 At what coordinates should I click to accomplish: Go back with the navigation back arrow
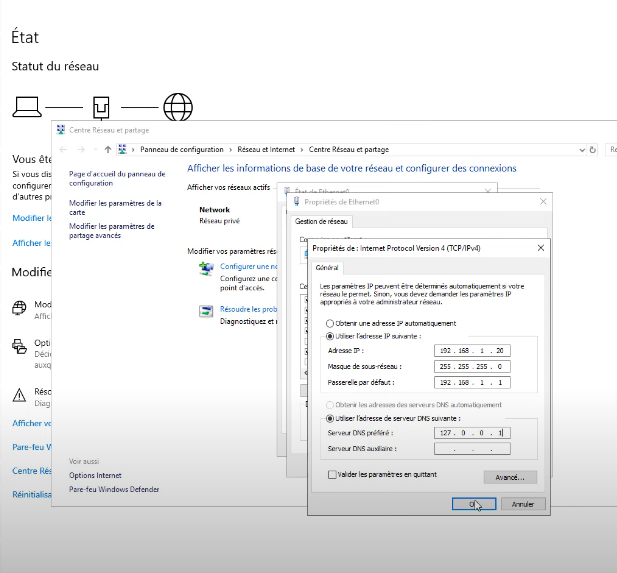(x=63, y=150)
